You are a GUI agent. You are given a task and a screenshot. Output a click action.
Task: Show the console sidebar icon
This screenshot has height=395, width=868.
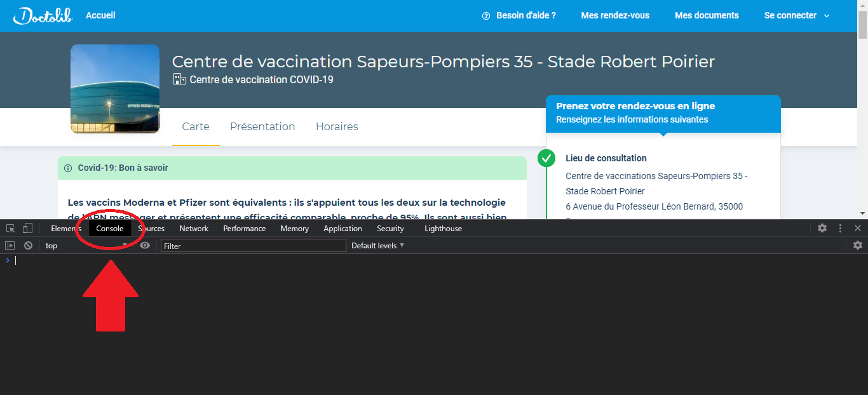[x=10, y=245]
